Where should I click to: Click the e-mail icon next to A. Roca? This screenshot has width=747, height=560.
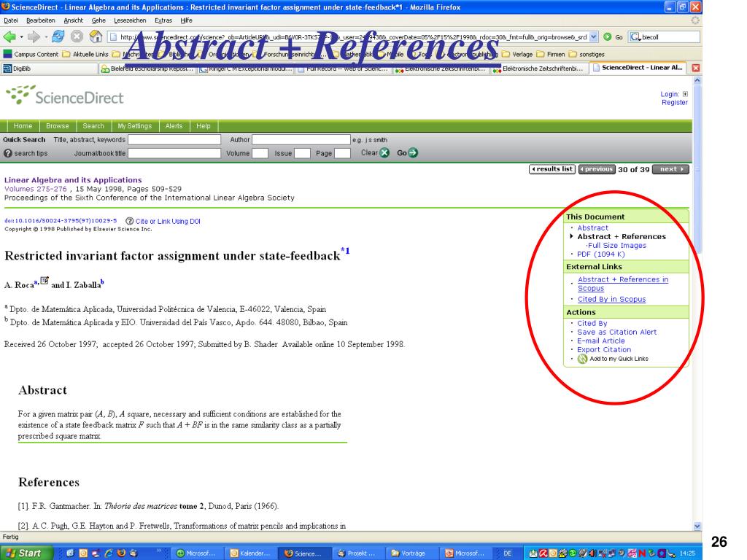click(44, 281)
